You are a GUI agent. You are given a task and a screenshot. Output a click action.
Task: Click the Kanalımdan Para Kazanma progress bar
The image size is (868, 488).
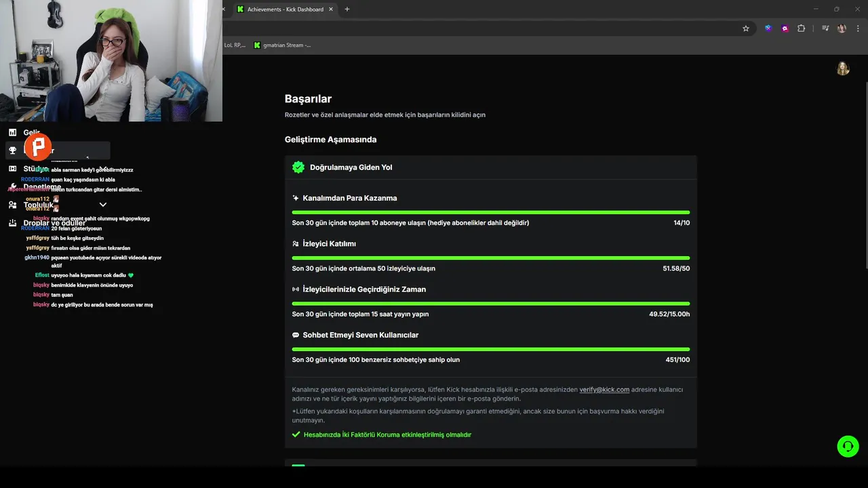(491, 212)
